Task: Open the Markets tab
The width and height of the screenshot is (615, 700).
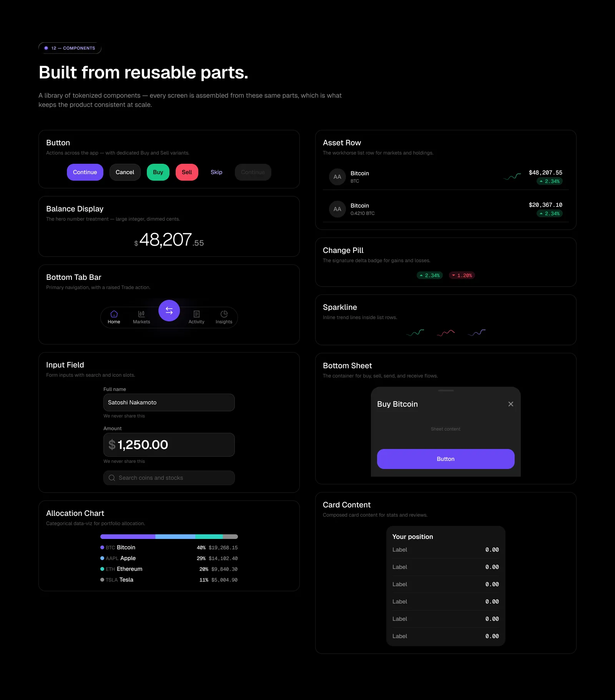Action: [141, 317]
